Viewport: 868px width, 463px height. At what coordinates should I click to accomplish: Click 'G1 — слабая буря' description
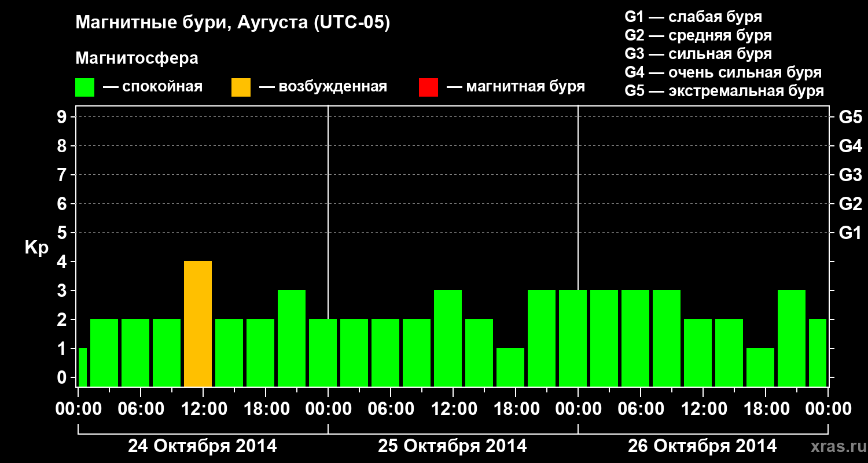[693, 17]
